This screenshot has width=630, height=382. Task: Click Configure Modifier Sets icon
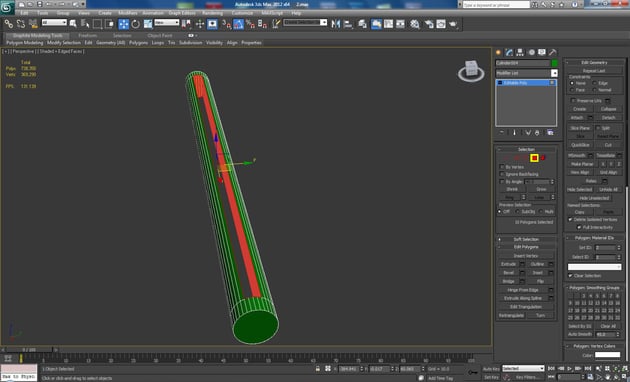[550, 133]
